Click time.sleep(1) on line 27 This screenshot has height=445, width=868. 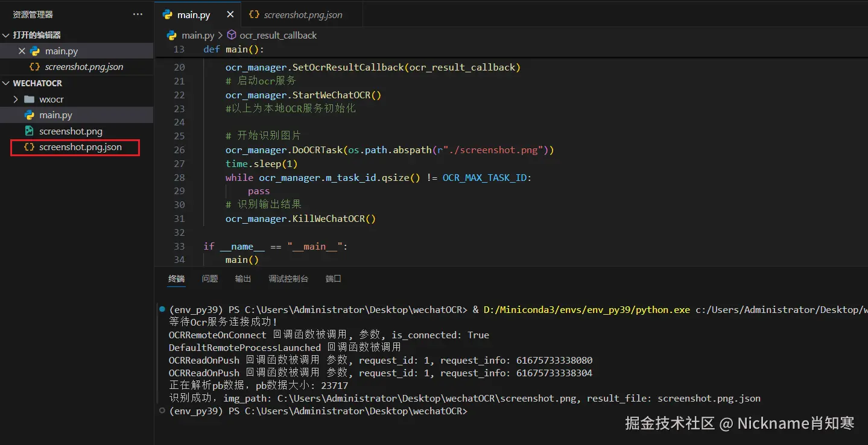click(x=261, y=163)
